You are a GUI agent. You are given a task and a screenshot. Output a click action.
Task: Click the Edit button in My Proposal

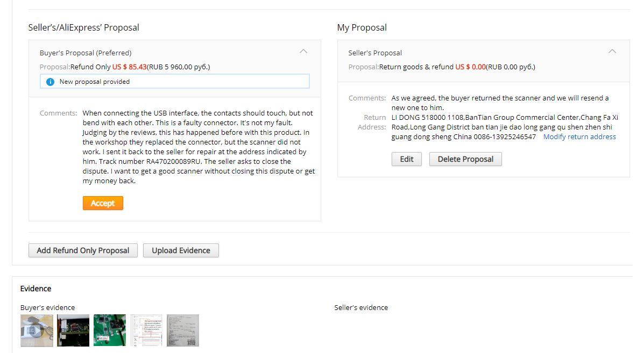(x=407, y=159)
